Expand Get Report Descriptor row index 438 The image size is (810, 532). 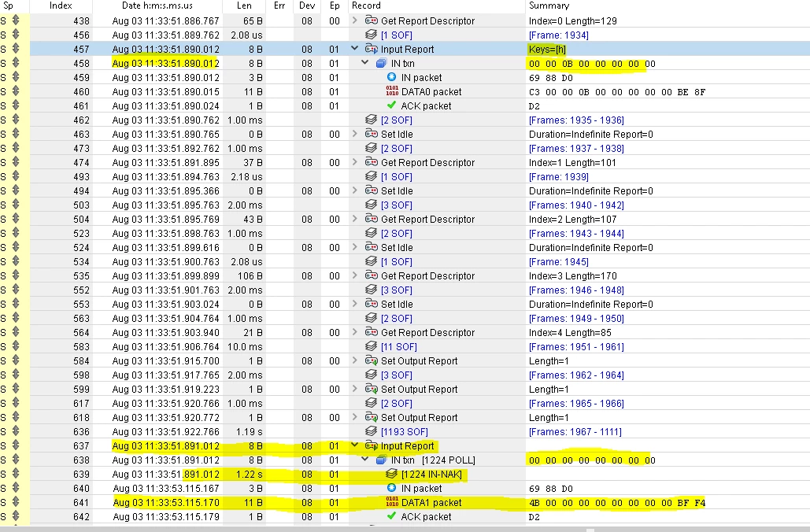(x=355, y=20)
